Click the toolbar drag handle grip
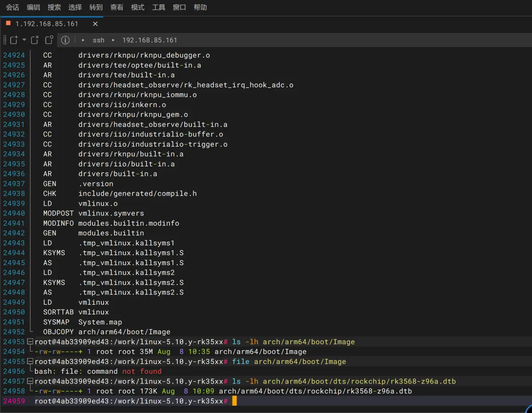Viewport: 532px width, 413px height. [x=5, y=40]
